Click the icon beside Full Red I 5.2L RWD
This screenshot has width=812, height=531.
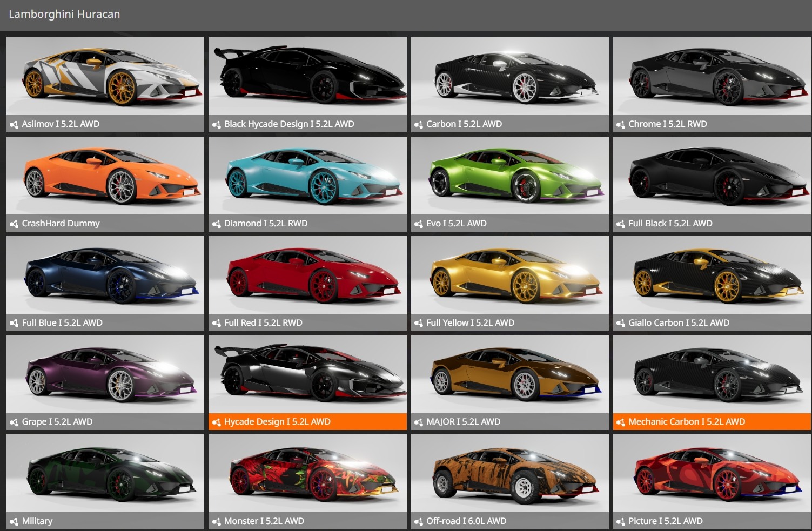[217, 324]
